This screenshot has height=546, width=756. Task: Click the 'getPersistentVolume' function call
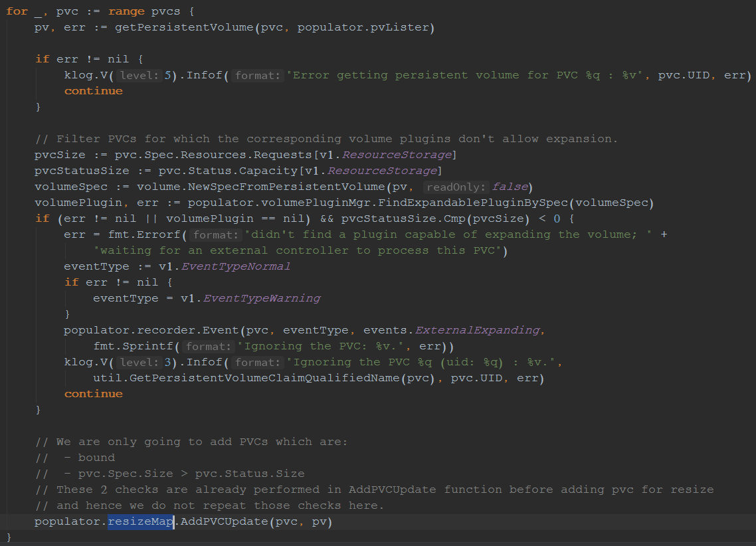click(x=184, y=27)
